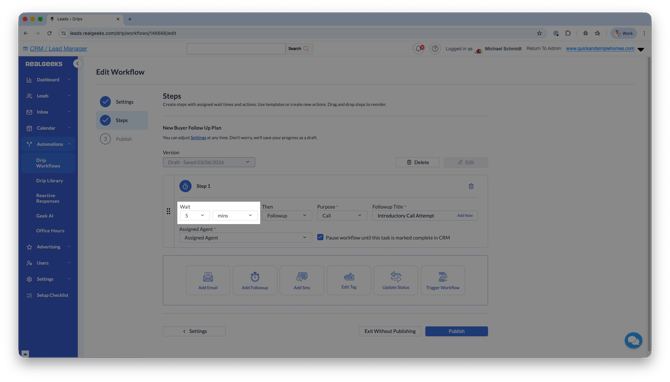Reload the browser page
Image resolution: width=670 pixels, height=382 pixels.
50,33
